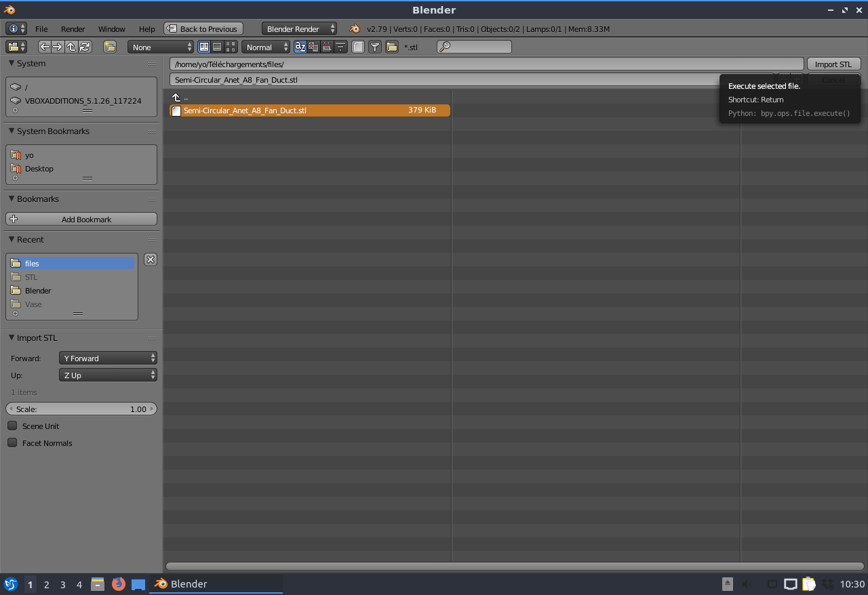
Task: Sort files alphabetically
Action: point(300,47)
